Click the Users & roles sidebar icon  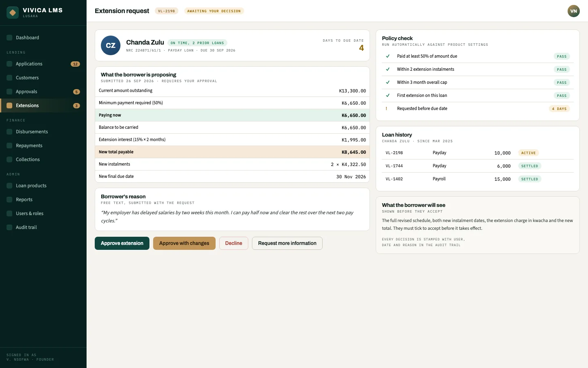9,213
